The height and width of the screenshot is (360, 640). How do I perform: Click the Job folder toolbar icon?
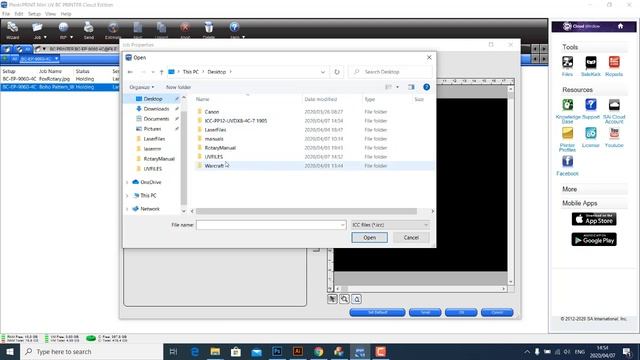coord(37,27)
